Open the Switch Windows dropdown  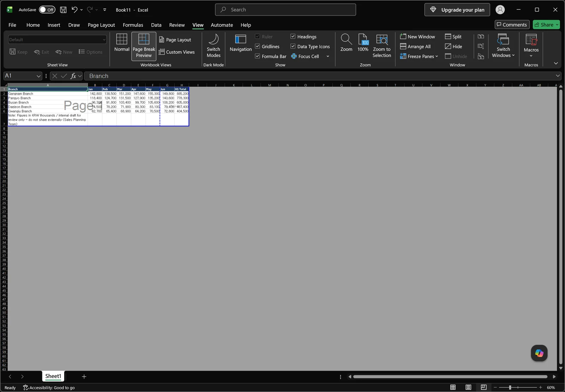click(x=503, y=46)
